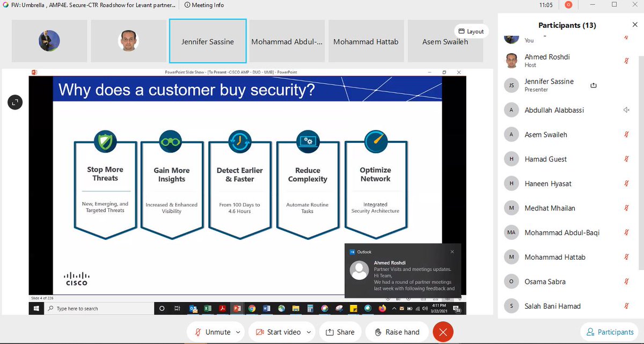This screenshot has width=644, height=344.
Task: Open Google Chrome from the shared taskbar
Action: [252, 309]
